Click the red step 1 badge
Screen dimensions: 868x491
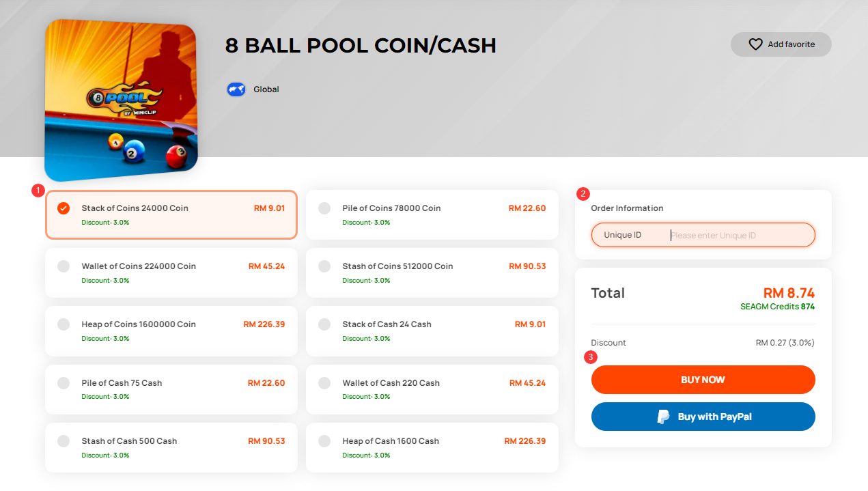click(38, 191)
